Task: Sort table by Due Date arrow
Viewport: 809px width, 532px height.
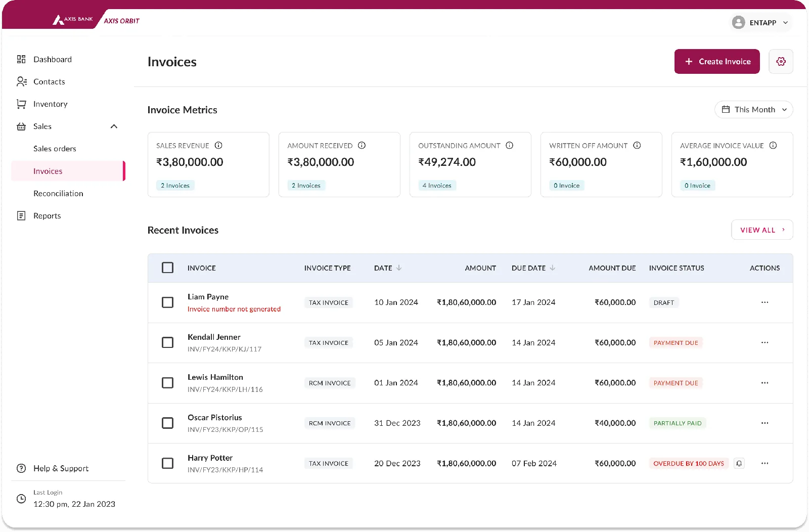Action: pyautogui.click(x=552, y=268)
